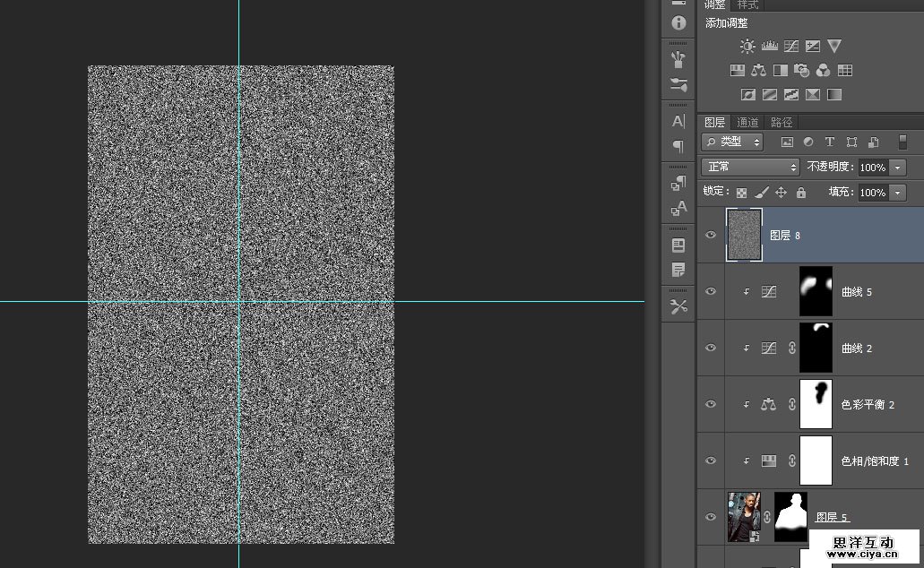Viewport: 924px width, 568px height.
Task: Click the 填充 fill percentage field
Action: (x=872, y=193)
